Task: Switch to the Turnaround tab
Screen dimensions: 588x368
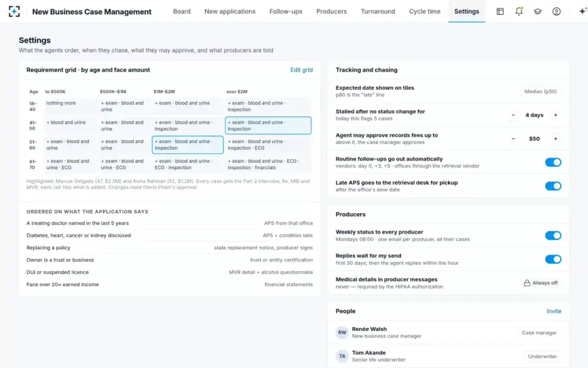Action: click(378, 11)
